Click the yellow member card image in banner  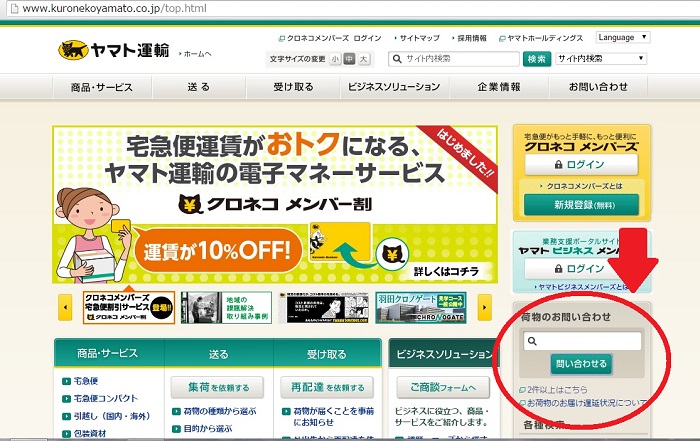[x=340, y=242]
